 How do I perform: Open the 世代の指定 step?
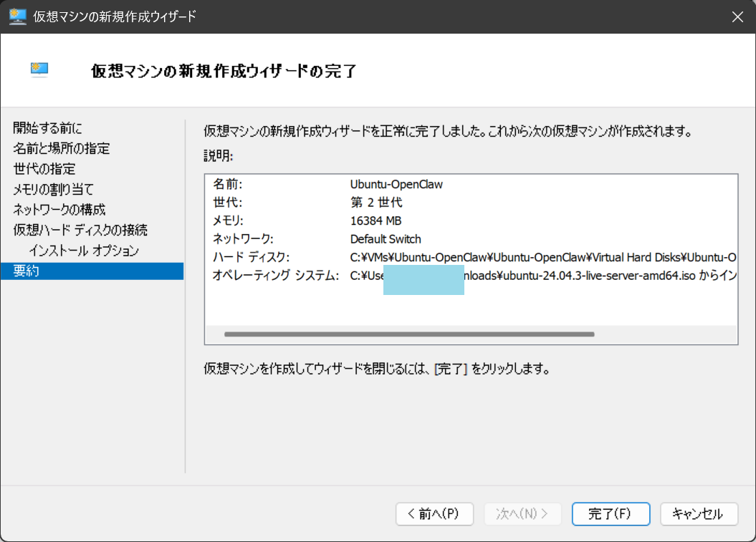click(44, 169)
